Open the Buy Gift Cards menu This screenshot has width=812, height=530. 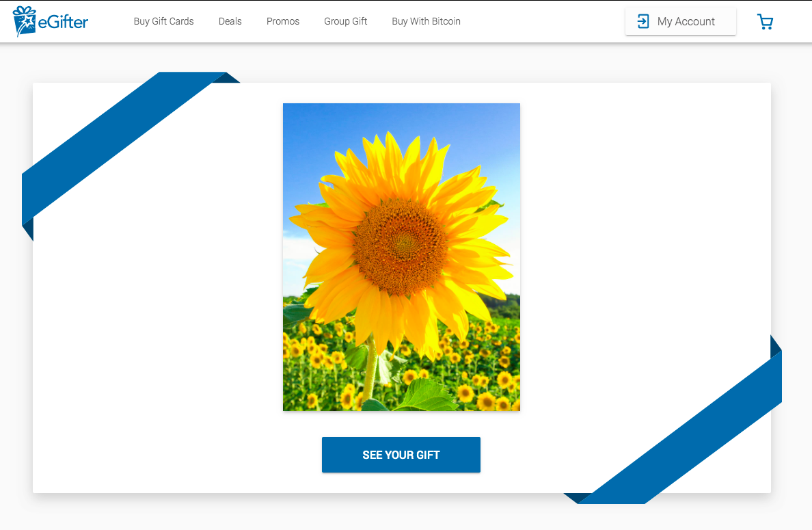click(163, 21)
